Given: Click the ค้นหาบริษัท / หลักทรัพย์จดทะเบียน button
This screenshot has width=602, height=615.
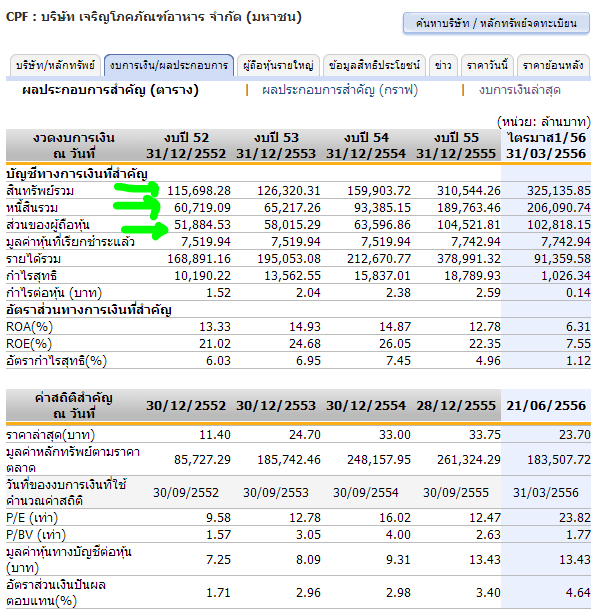Looking at the screenshot, I should tap(496, 23).
